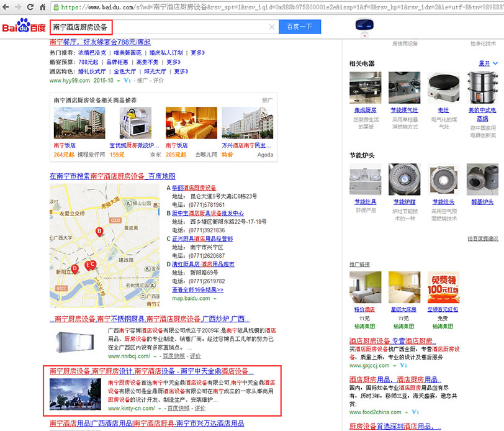
Task: Reload the page with the refresh icon
Action: coord(30,7)
